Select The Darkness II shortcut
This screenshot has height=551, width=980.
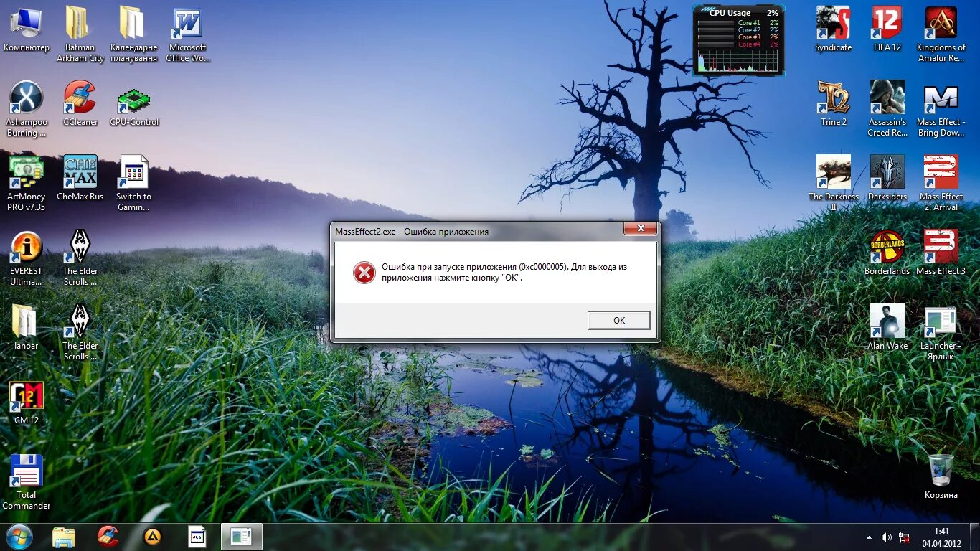pos(834,184)
